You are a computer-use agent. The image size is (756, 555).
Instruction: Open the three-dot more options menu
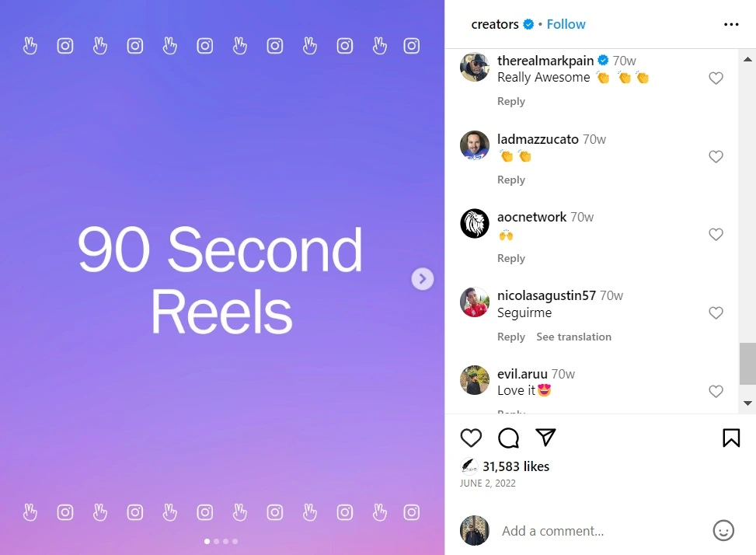pyautogui.click(x=731, y=24)
